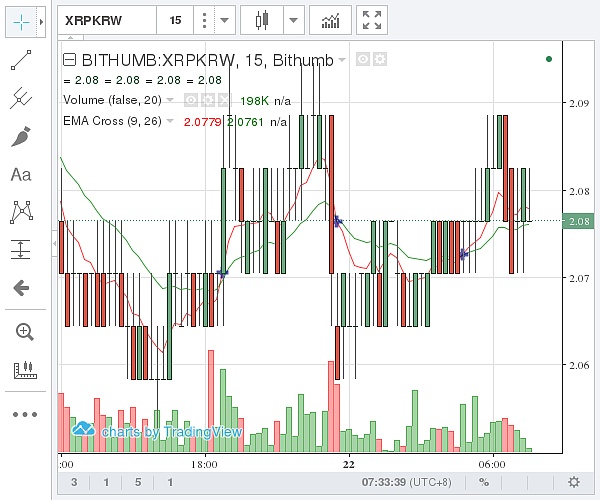The image size is (600, 500).
Task: Click the 22 date axis label
Action: tap(349, 464)
